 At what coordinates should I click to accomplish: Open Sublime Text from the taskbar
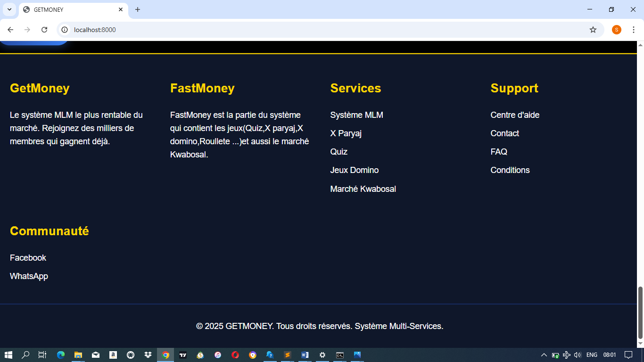(x=287, y=355)
